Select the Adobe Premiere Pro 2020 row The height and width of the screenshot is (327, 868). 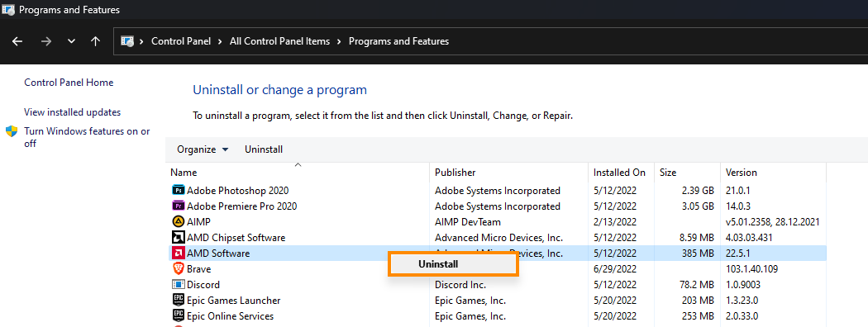point(496,206)
